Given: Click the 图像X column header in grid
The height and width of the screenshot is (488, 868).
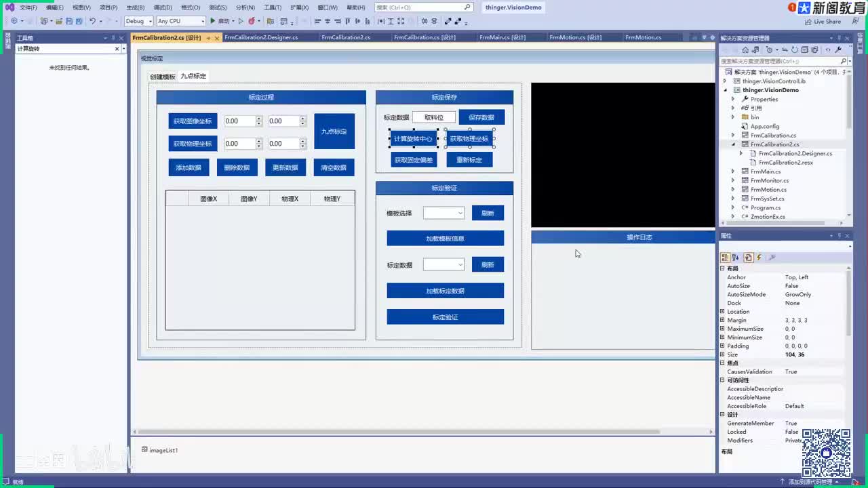Looking at the screenshot, I should click(x=209, y=199).
